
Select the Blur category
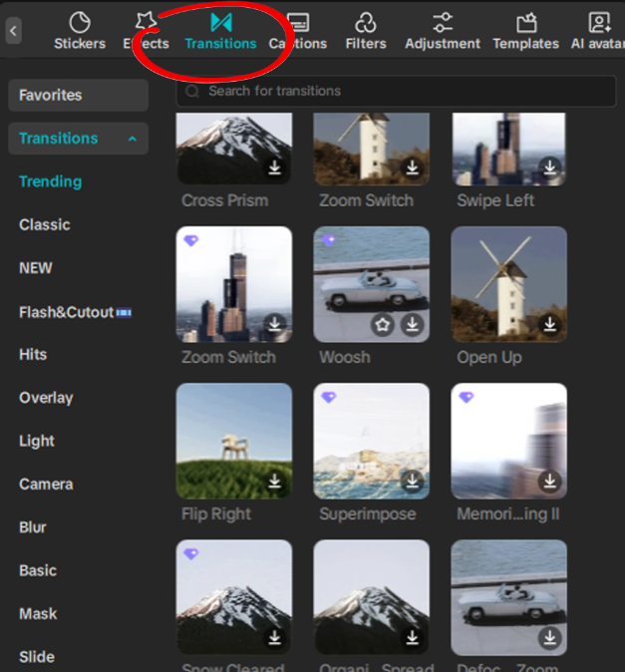coord(33,527)
